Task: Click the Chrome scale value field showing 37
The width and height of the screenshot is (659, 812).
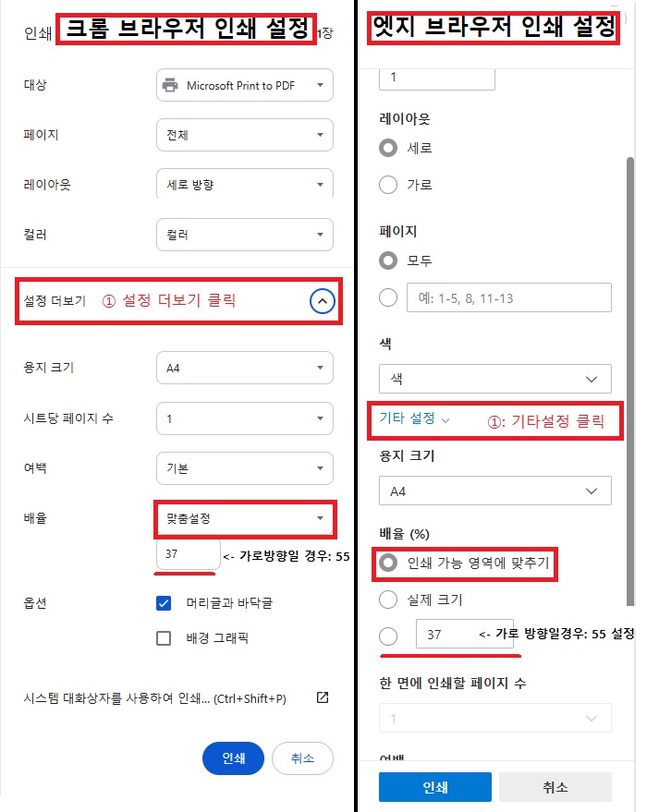Action: click(188, 554)
